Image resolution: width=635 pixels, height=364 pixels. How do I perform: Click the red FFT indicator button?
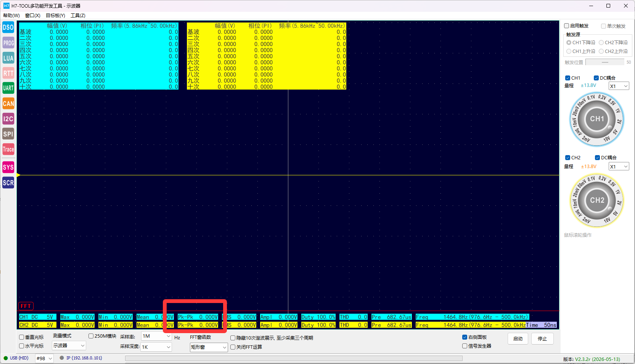point(26,306)
